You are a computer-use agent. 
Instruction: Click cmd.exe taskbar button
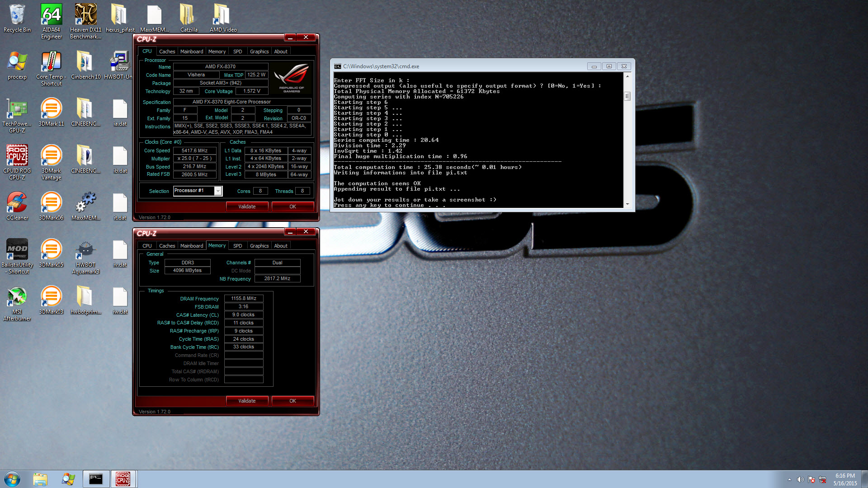coord(96,479)
